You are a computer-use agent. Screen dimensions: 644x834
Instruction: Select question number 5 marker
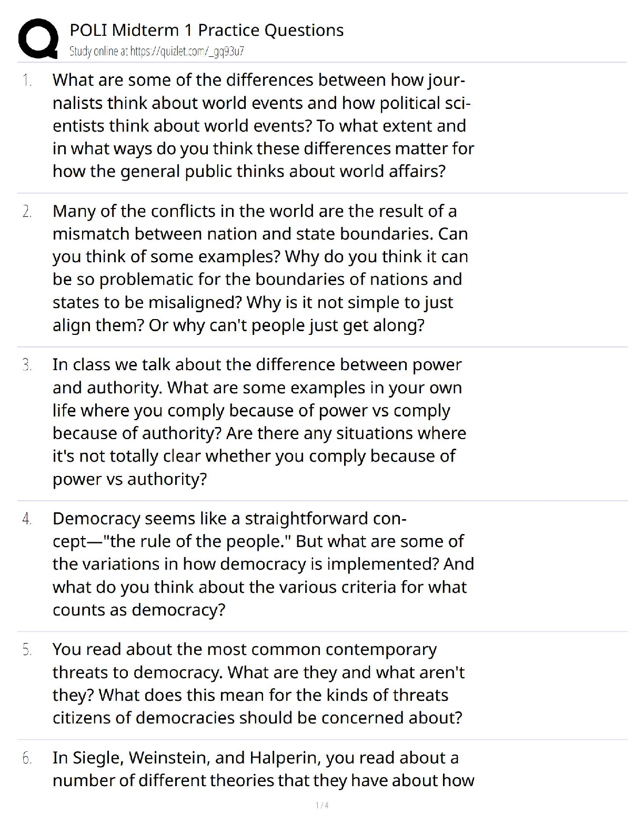[27, 650]
